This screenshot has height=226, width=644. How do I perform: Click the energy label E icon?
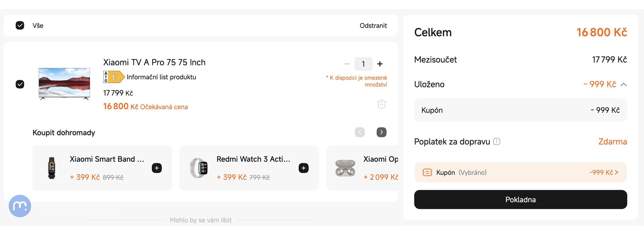pos(114,77)
